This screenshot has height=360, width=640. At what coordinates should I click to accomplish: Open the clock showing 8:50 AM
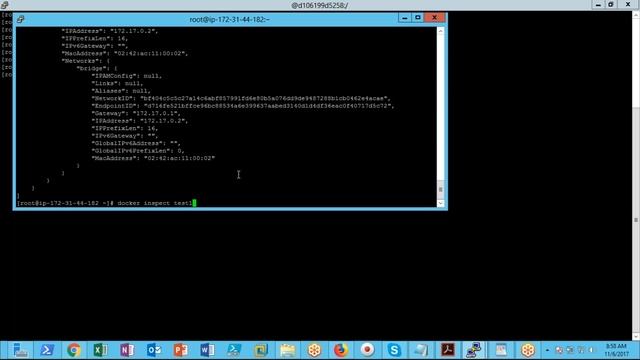(616, 350)
